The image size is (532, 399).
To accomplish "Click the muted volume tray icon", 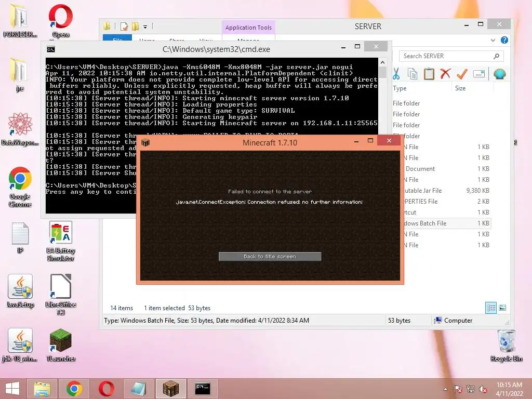I will pyautogui.click(x=483, y=389).
